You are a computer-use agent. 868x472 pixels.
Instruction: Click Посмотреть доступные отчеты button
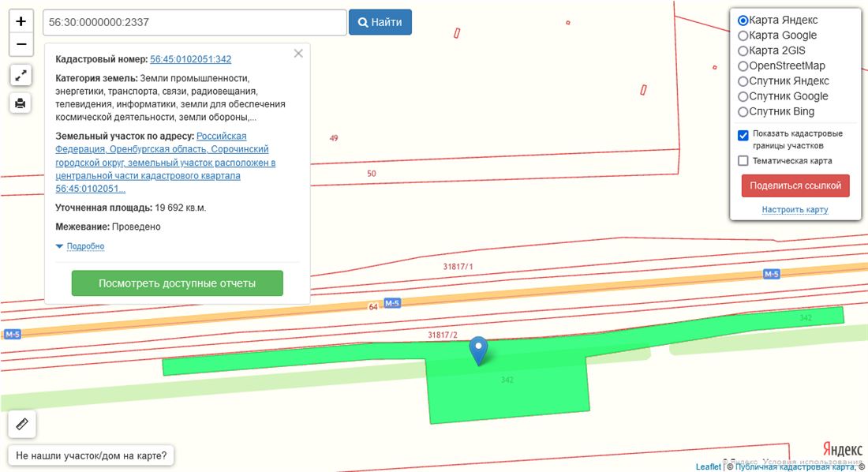coord(177,283)
